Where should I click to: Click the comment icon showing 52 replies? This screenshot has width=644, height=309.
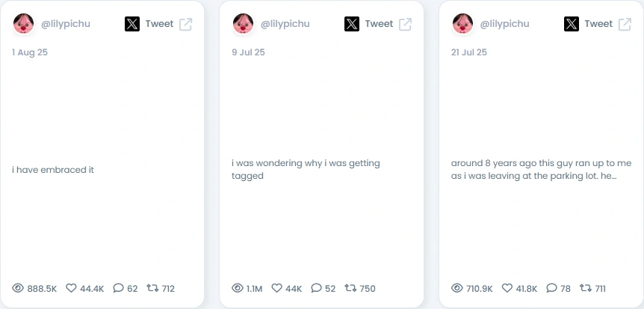(316, 288)
